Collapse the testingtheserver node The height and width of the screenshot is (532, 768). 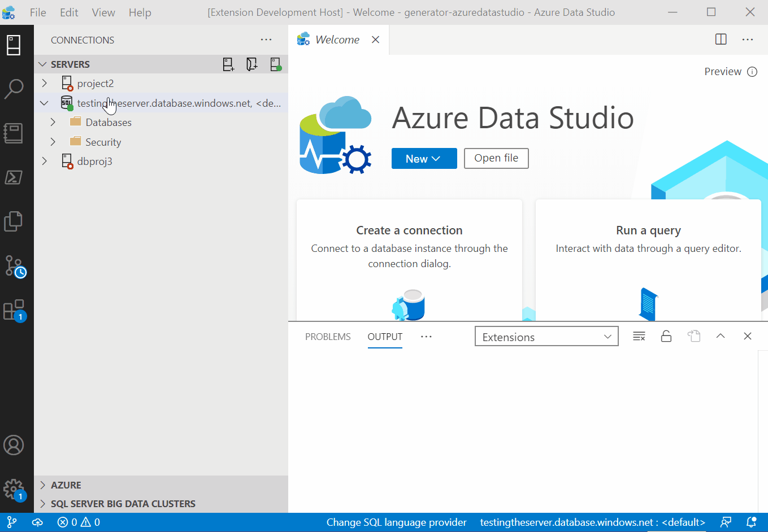click(x=45, y=103)
